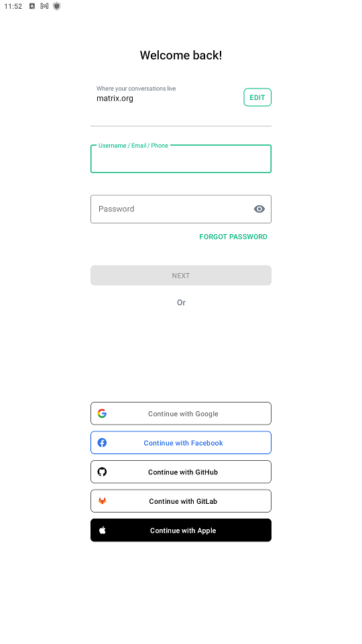The height and width of the screenshot is (644, 362).
Task: Select Continue with GitHub
Action: coord(181,472)
